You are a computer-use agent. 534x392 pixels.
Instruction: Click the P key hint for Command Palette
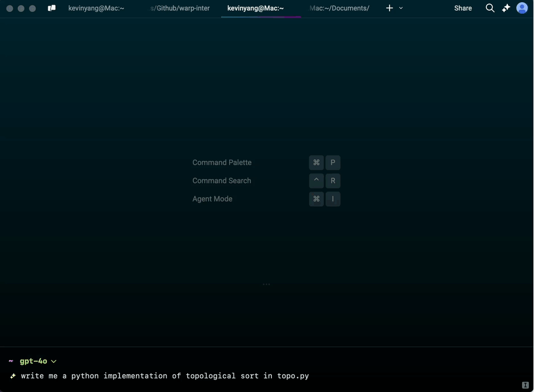coord(333,162)
